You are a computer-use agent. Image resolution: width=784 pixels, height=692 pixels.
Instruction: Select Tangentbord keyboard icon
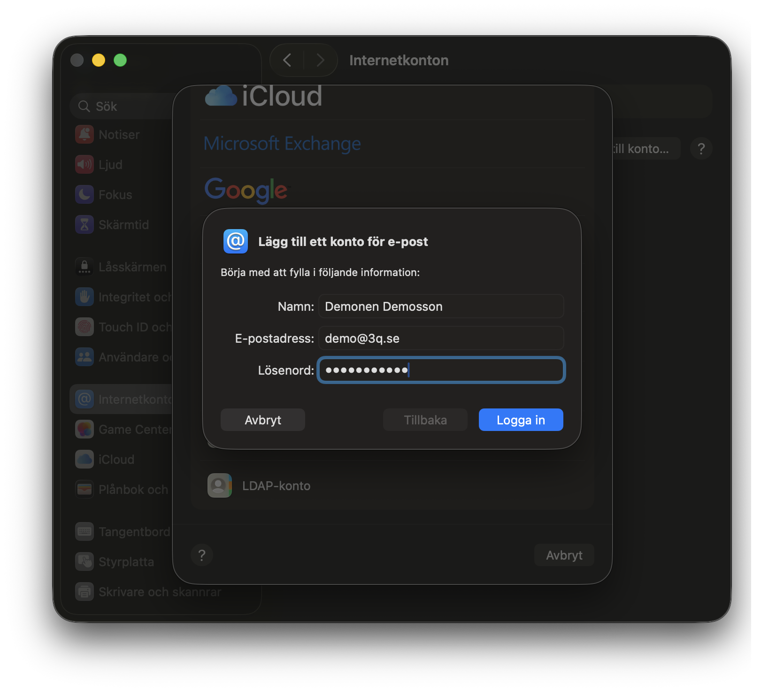(x=85, y=532)
